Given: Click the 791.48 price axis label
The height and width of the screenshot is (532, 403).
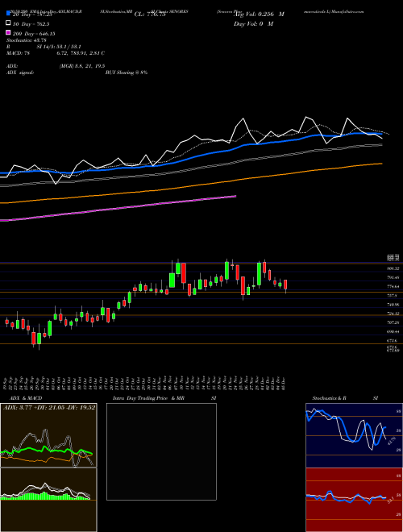Looking at the screenshot, I should click(x=393, y=277).
